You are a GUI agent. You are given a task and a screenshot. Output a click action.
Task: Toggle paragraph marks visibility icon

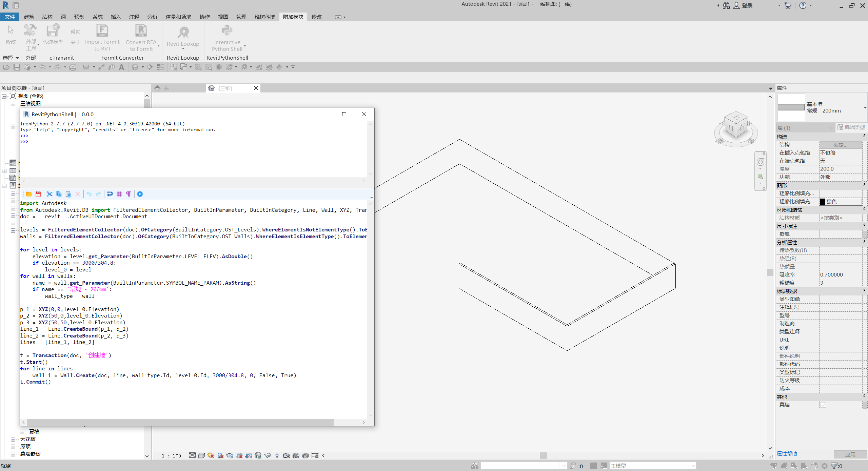[x=129, y=194]
